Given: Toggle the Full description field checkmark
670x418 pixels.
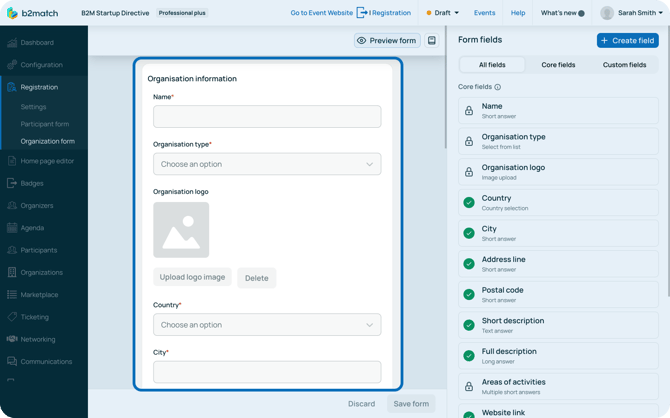Looking at the screenshot, I should (x=469, y=356).
